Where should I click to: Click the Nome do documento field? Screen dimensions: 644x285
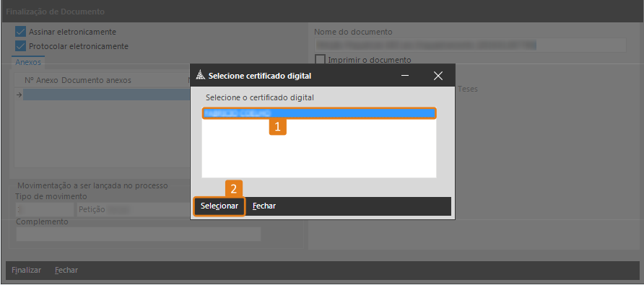coord(470,45)
